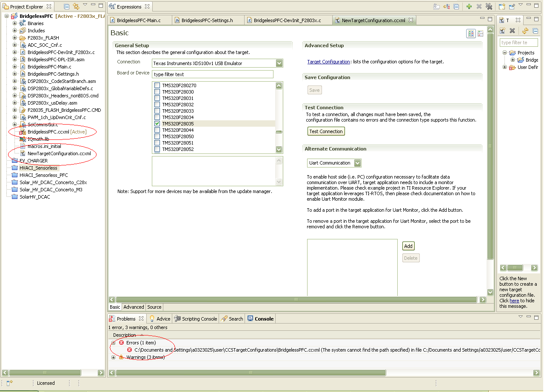Screen dimensions: 544x392
Task: Click Show Type Names icon in Expressions toolbar
Action: (437, 7)
